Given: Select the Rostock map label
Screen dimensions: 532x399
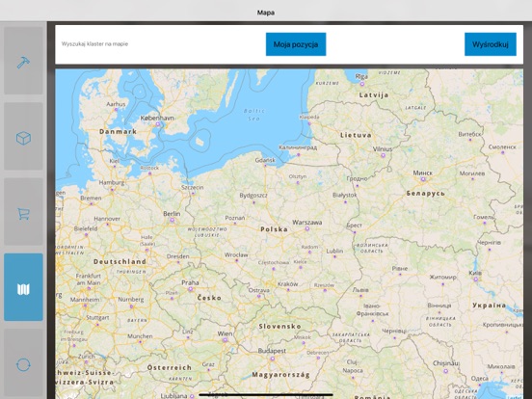Looking at the screenshot, I should (149, 168).
